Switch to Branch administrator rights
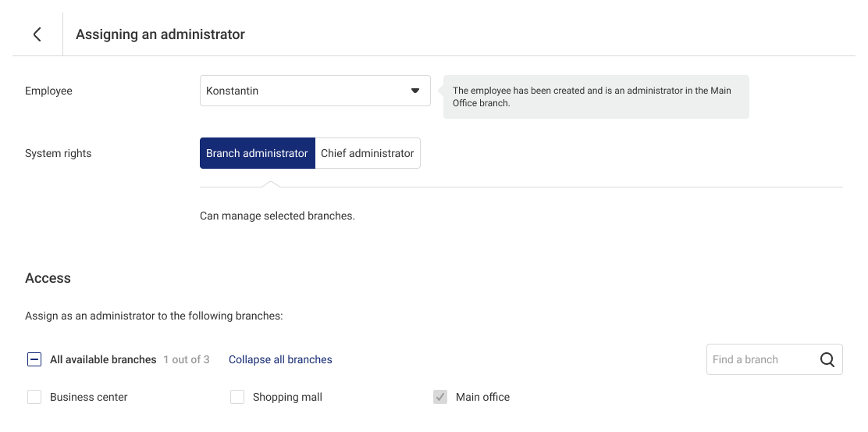Image resolution: width=868 pixels, height=432 pixels. coord(258,153)
